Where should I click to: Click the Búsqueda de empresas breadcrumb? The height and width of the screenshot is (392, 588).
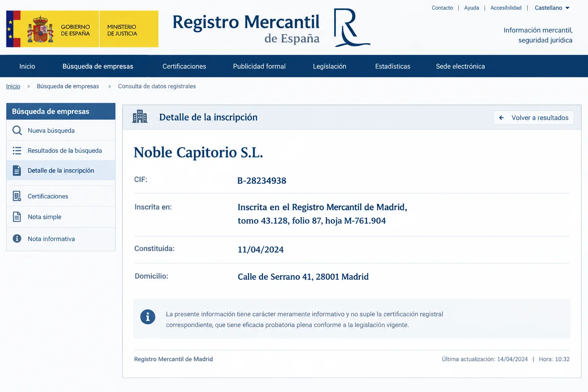pos(68,86)
